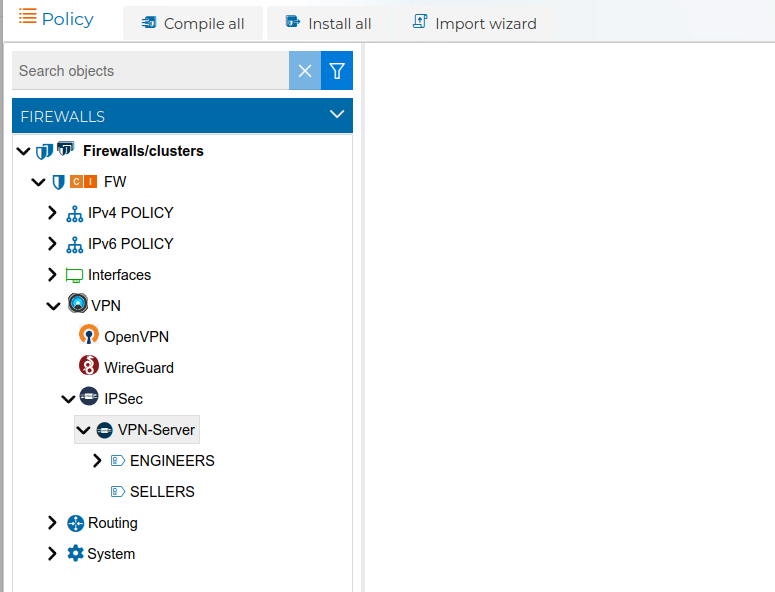This screenshot has height=592, width=775.
Task: Click the IPSec icon
Action: 89,396
